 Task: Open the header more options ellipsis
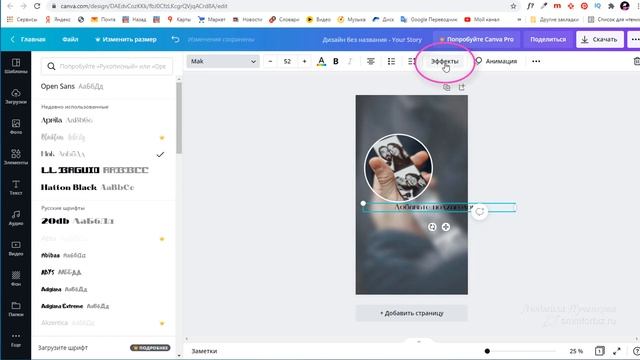635,39
